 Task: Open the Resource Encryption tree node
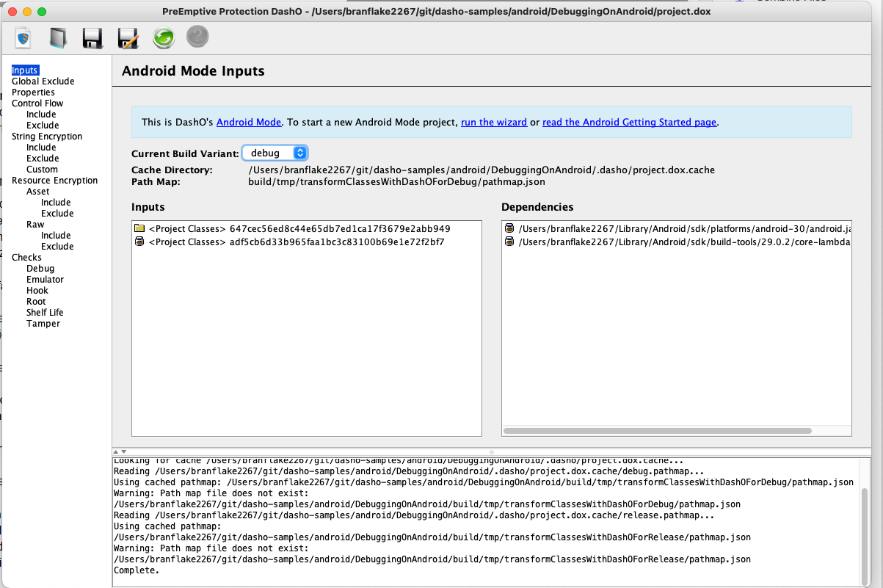coord(54,181)
